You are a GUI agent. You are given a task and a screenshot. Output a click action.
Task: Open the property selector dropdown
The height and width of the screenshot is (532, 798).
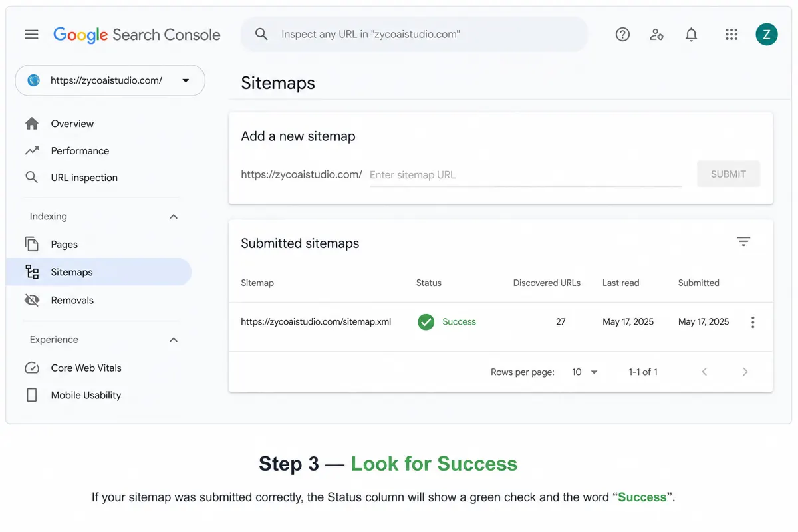[x=110, y=80]
